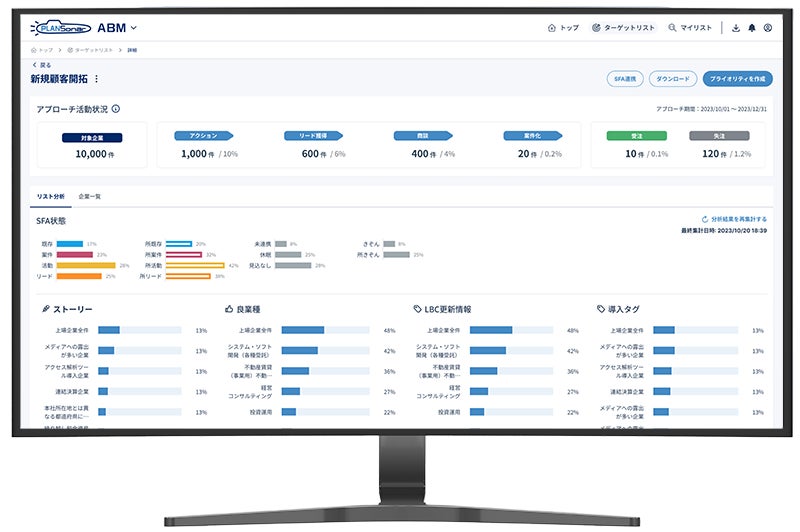Click the リード獲得 stage arrow
The image size is (800, 532).
pos(313,136)
